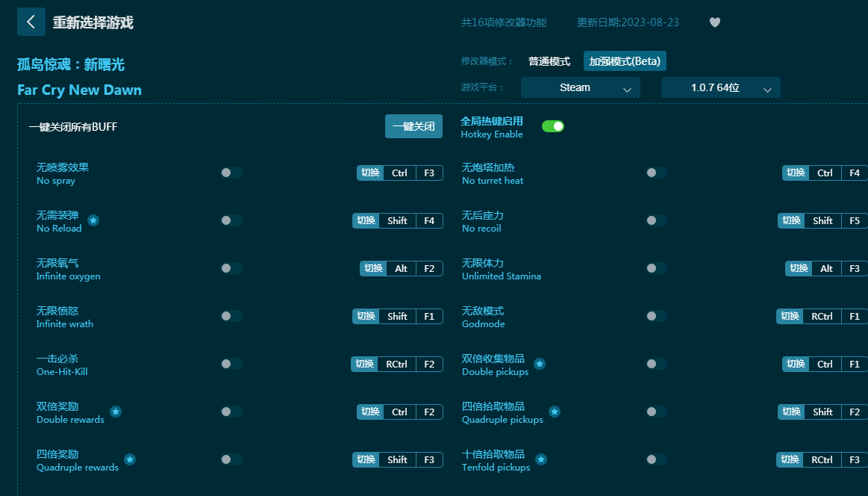Click RCtrl modifier for Tenfold pickups
This screenshot has width=868, height=496.
(822, 459)
